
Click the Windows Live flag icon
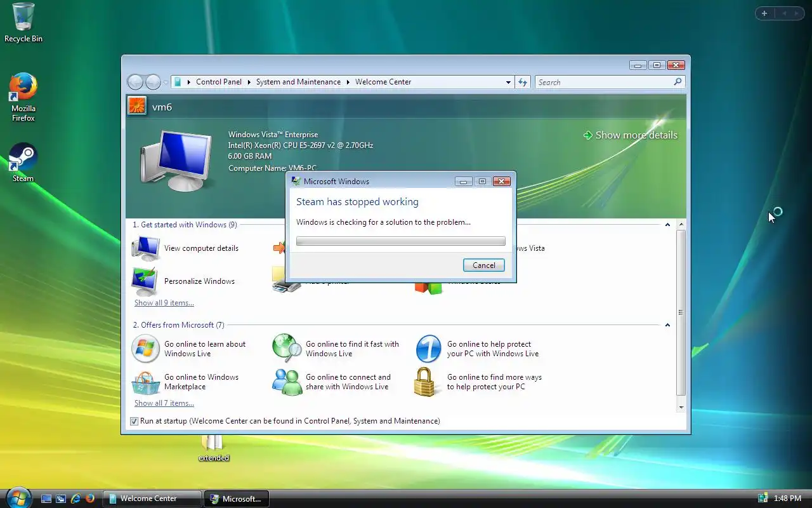click(145, 349)
